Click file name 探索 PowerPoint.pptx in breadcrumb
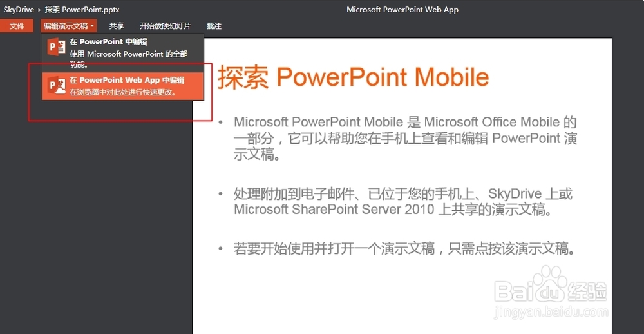 82,9
